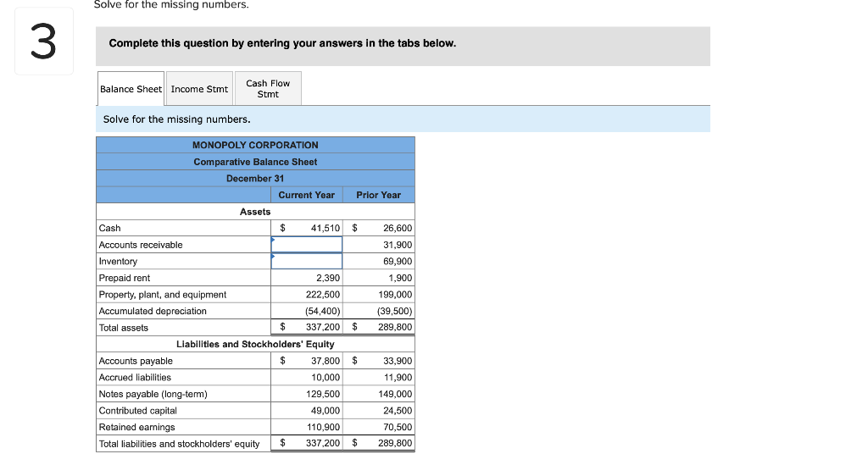Click Contributed capital current year 49,000
Screen dimensions: 868x465
325,410
